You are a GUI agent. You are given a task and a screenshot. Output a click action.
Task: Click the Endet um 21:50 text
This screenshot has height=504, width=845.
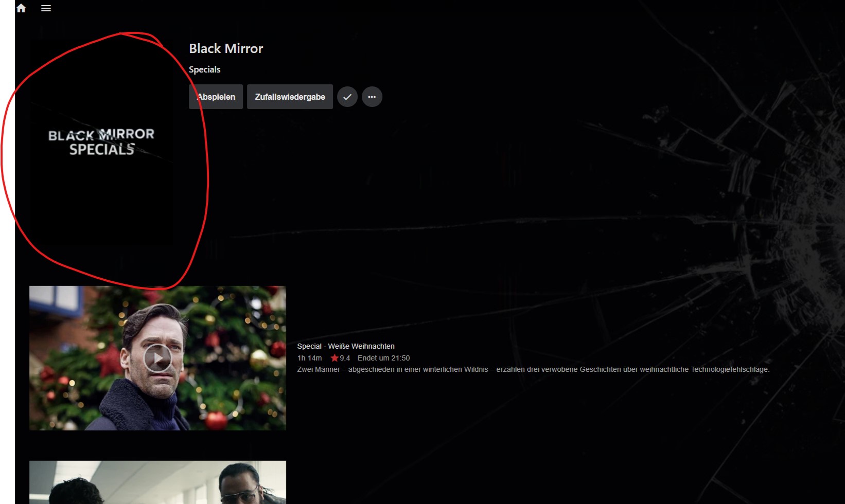tap(384, 358)
